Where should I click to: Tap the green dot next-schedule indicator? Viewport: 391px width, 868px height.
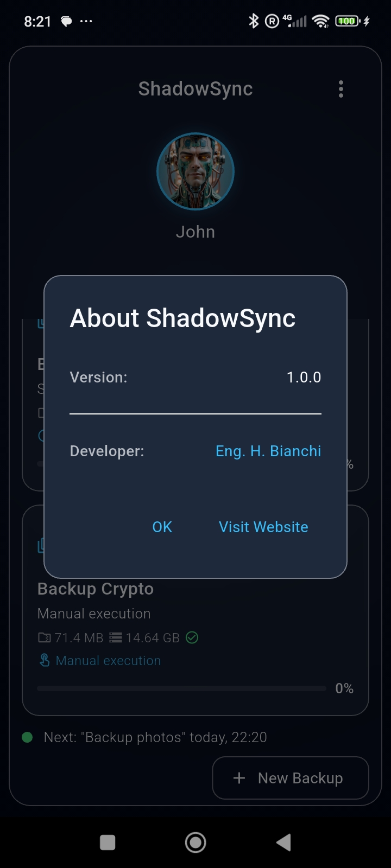pos(27,737)
